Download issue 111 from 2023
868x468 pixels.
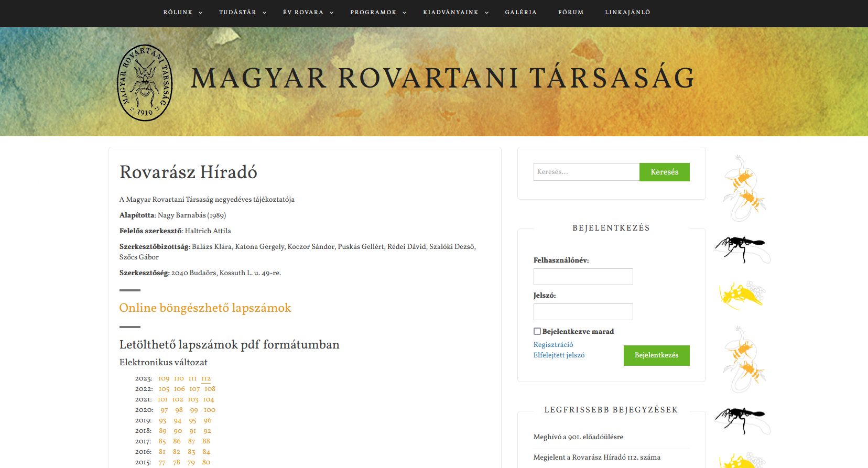click(192, 378)
